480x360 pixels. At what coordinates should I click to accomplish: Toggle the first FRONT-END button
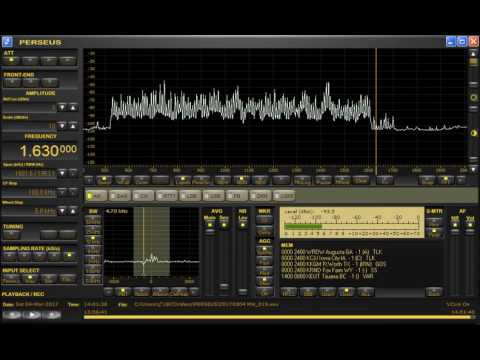click(12, 82)
